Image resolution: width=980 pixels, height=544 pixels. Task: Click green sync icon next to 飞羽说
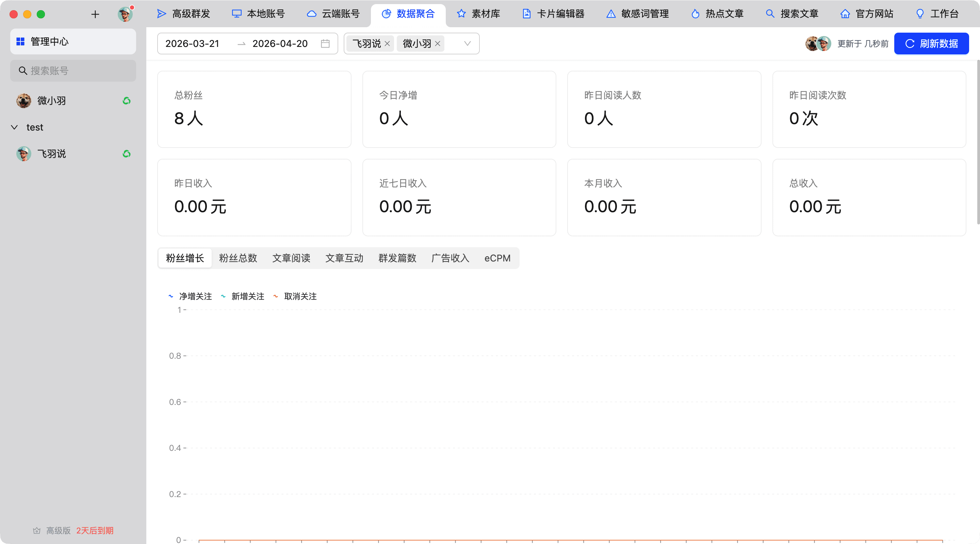[x=127, y=154]
